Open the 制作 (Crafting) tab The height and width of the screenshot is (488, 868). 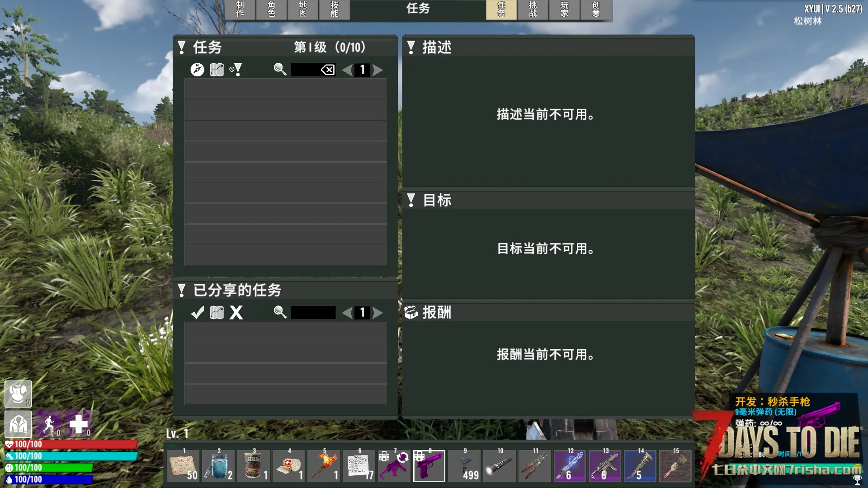coord(240,9)
